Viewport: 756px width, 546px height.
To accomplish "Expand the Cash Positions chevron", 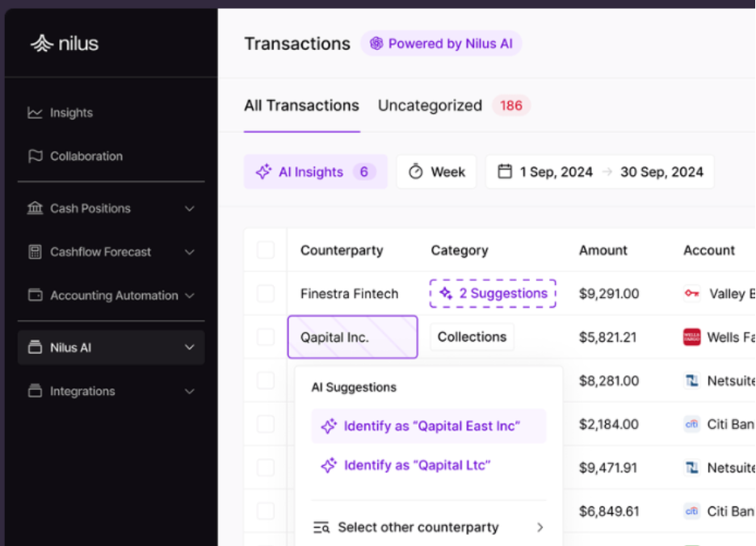I will tap(190, 209).
